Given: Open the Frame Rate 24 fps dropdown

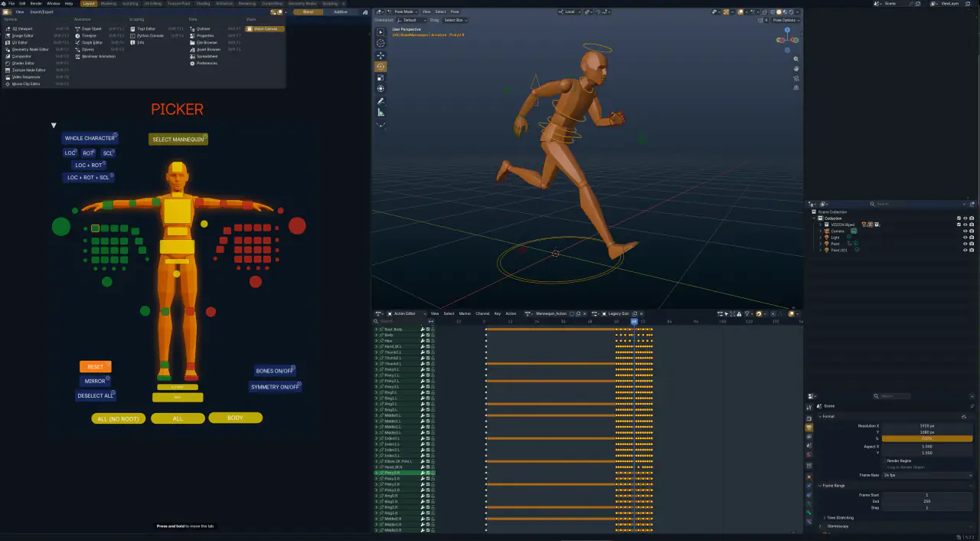Looking at the screenshot, I should point(926,475).
